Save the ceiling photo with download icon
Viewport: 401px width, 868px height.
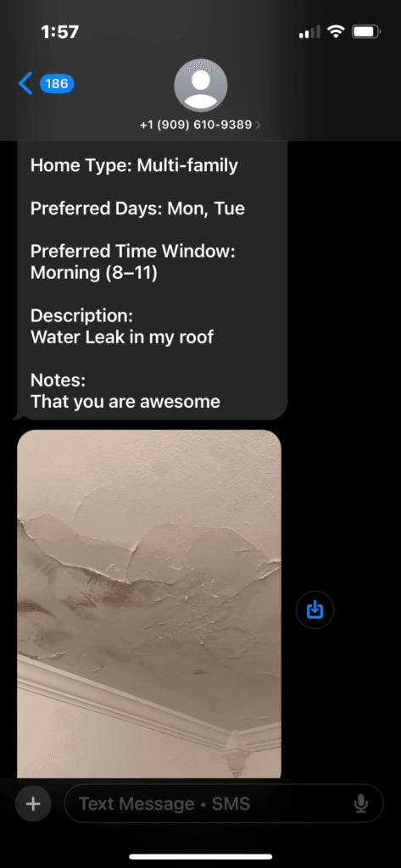click(x=315, y=610)
